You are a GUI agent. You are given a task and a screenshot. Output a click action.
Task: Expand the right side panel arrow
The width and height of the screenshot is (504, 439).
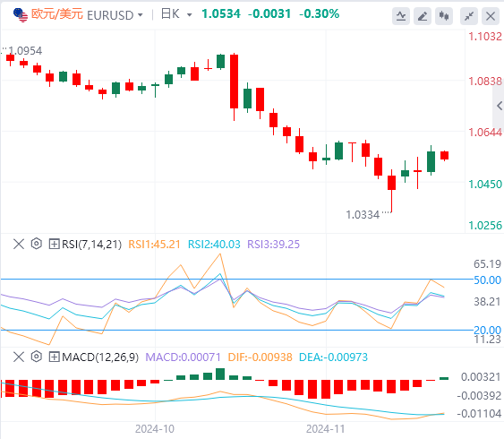pyautogui.click(x=500, y=106)
